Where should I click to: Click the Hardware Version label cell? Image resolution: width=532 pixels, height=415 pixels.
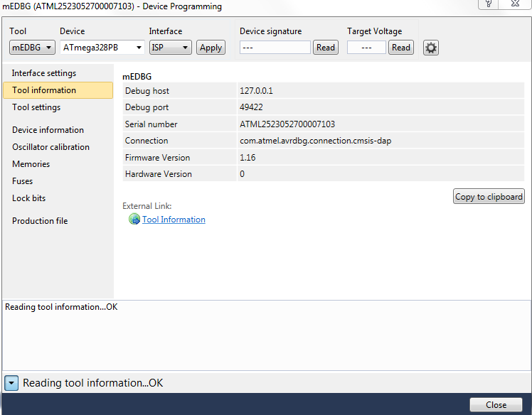[179, 174]
